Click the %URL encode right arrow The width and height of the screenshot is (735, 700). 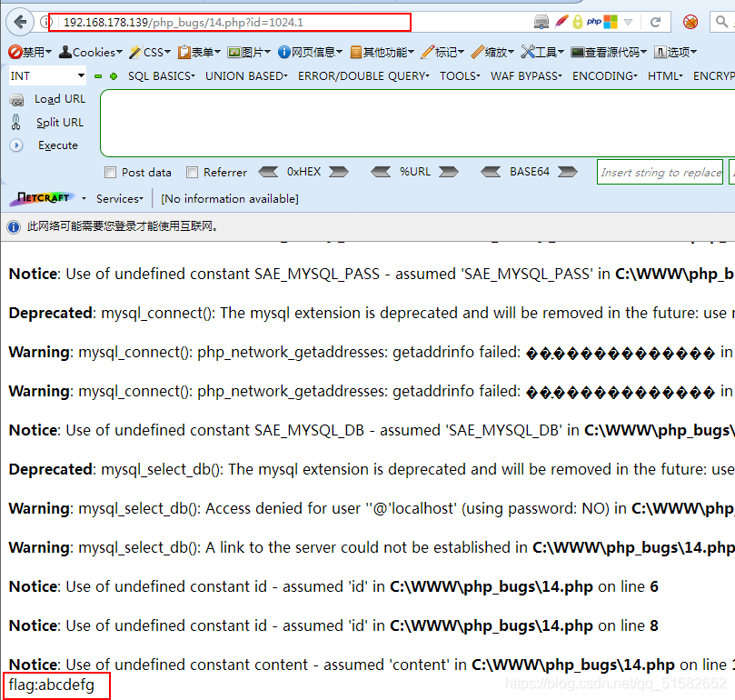point(449,172)
